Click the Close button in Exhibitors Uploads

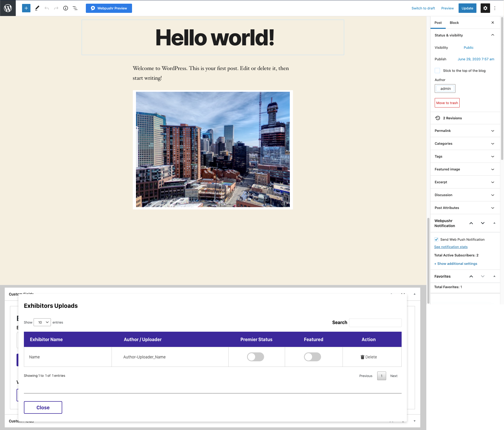click(x=43, y=407)
